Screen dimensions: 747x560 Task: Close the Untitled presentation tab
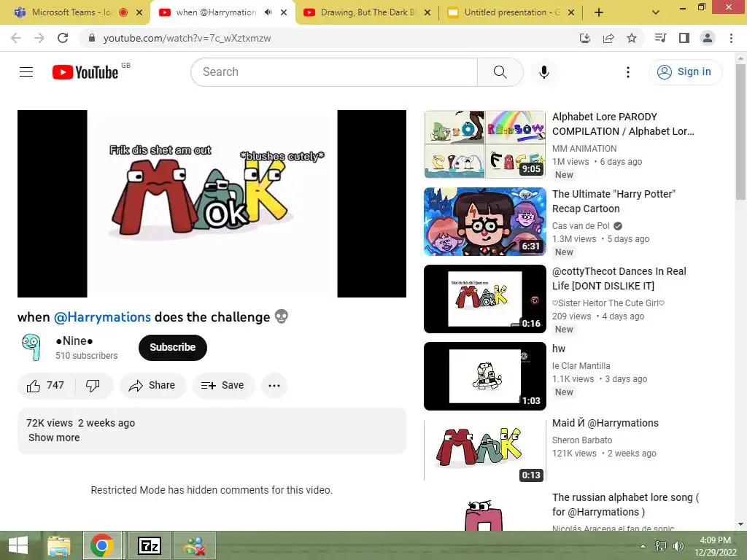click(571, 12)
